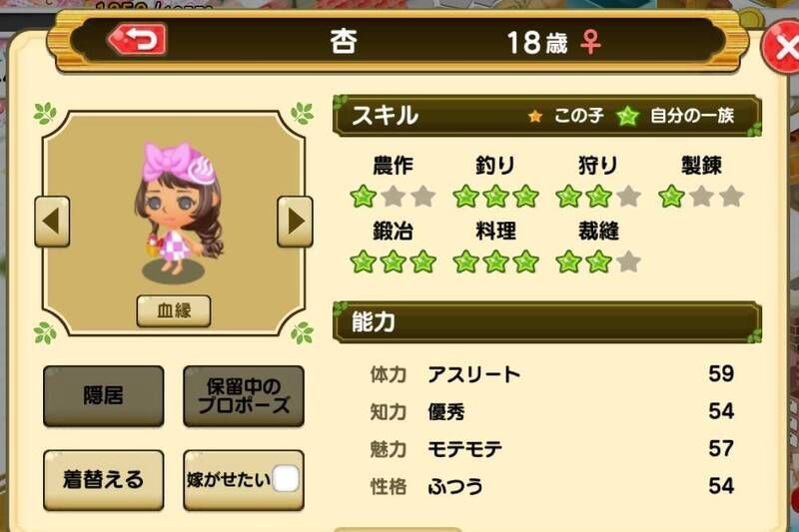Screen dimensions: 799x532
Task: Select the 鍛冶 skill stars
Action: pyautogui.click(x=394, y=263)
